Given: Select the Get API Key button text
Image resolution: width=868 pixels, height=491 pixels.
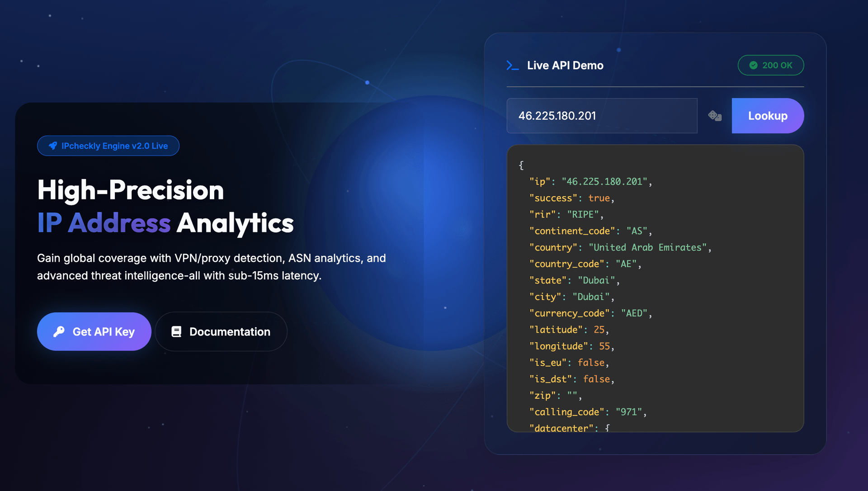Looking at the screenshot, I should coord(104,332).
